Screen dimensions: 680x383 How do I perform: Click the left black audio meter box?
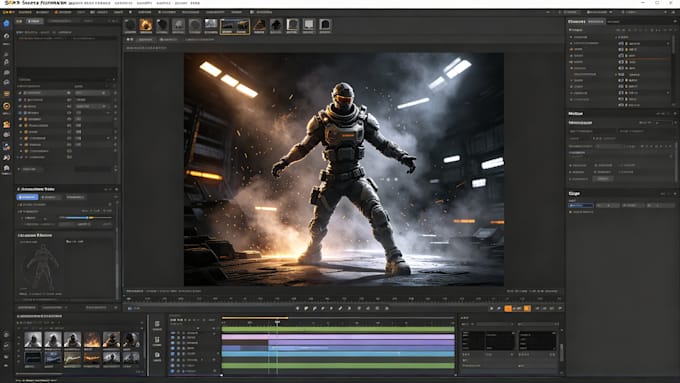[x=488, y=341]
